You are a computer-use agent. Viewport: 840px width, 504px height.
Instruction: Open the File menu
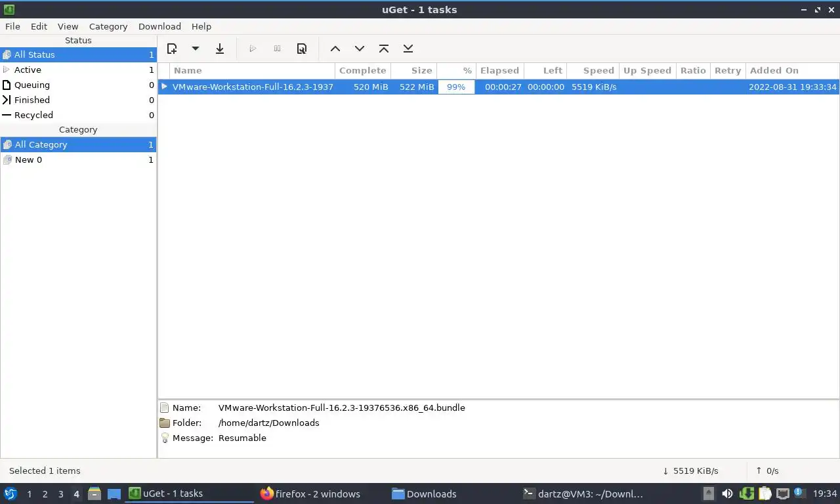pyautogui.click(x=12, y=26)
